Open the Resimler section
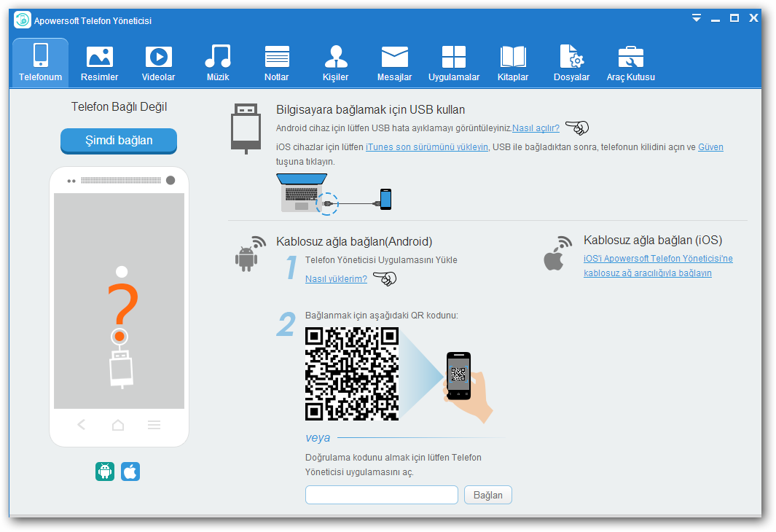Screen dimensions: 776x532 (x=100, y=63)
